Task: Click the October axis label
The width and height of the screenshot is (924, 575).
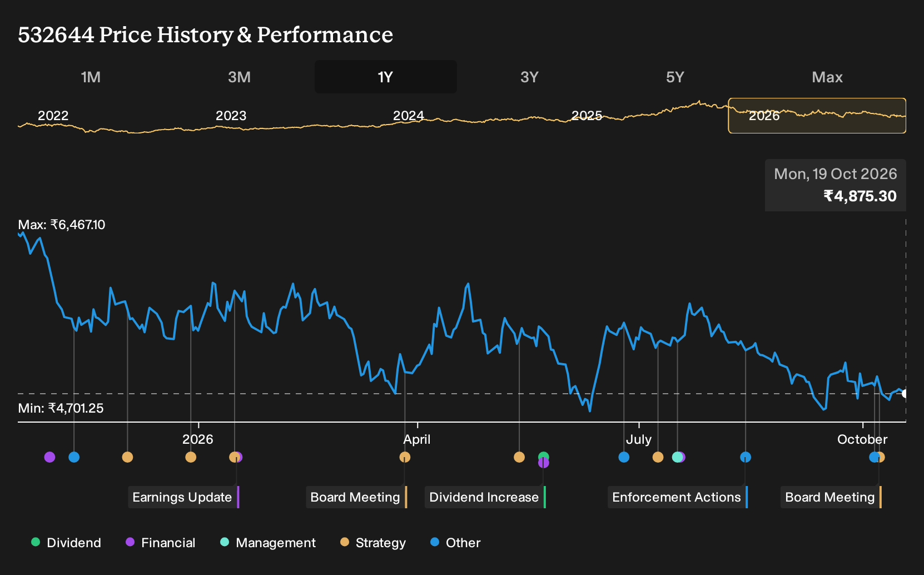Action: pyautogui.click(x=862, y=439)
